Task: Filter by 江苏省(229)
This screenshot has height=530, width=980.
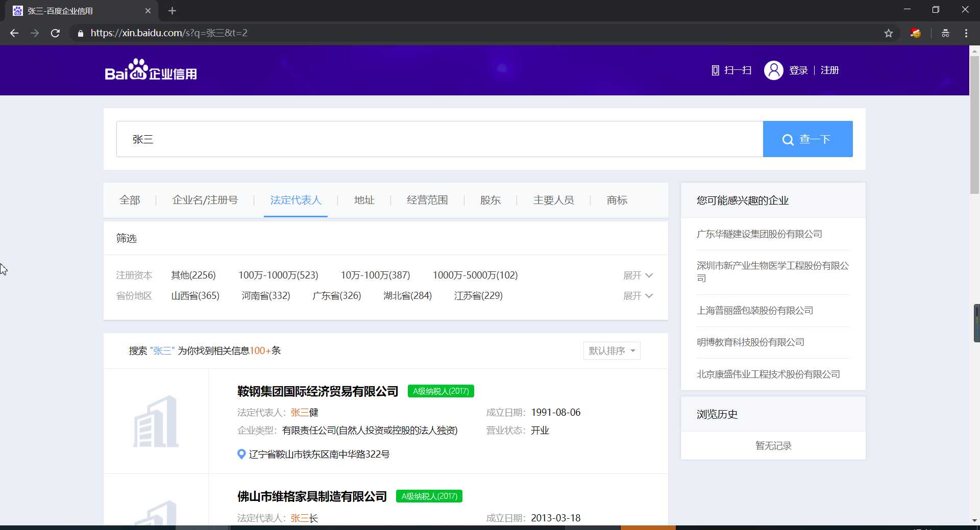Action: coord(478,296)
